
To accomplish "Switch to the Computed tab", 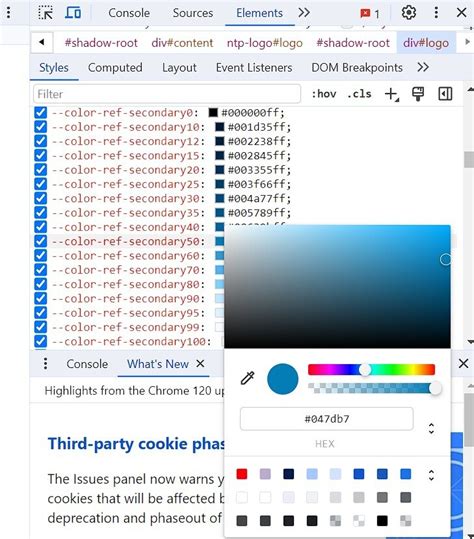I will coord(115,68).
